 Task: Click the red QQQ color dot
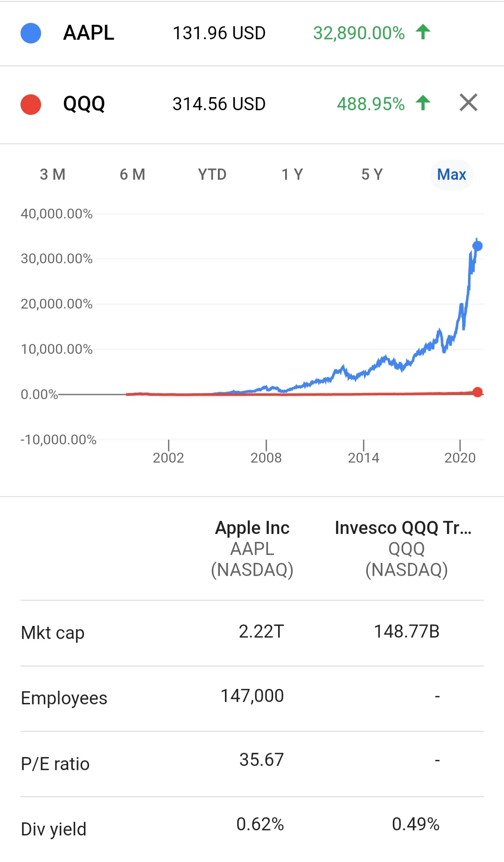tap(31, 104)
